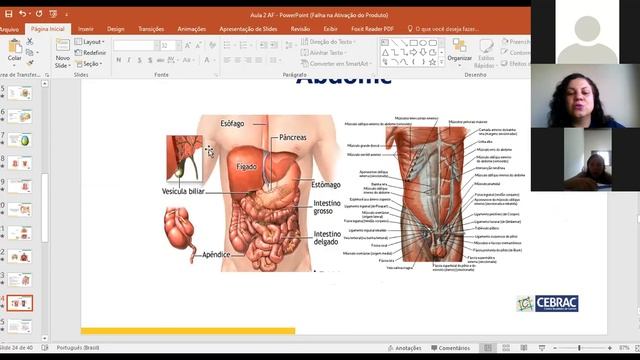Open the Seção dropdown
This screenshot has width=640, height=360.
click(89, 64)
